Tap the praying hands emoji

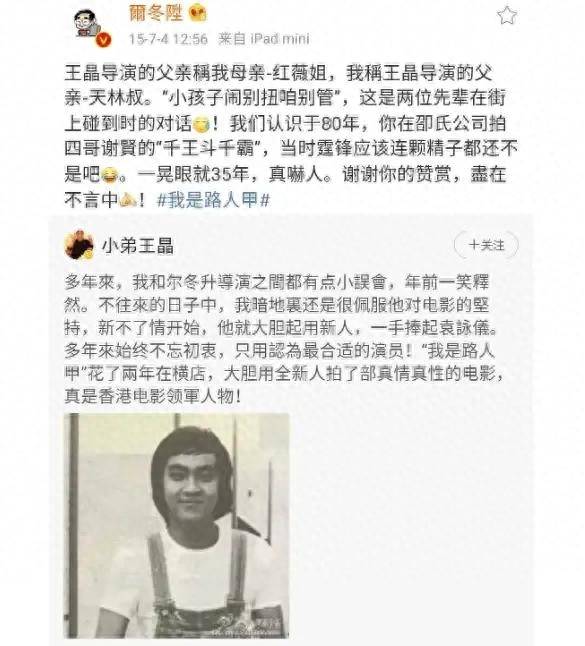tap(128, 201)
